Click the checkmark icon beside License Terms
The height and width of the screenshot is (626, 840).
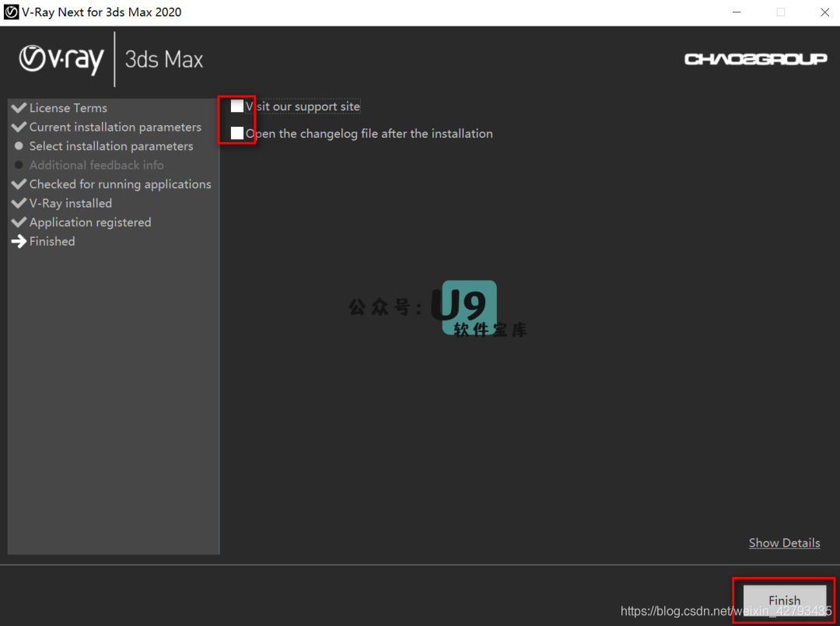(x=19, y=107)
